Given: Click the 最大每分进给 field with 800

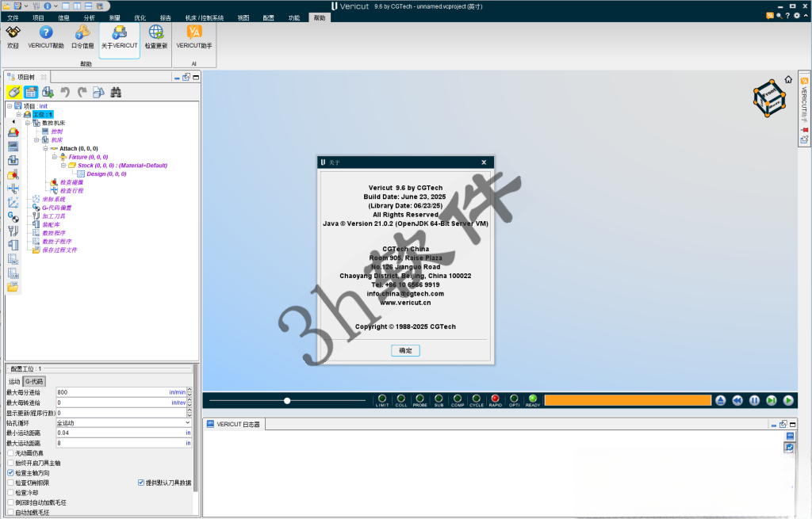Looking at the screenshot, I should click(121, 392).
